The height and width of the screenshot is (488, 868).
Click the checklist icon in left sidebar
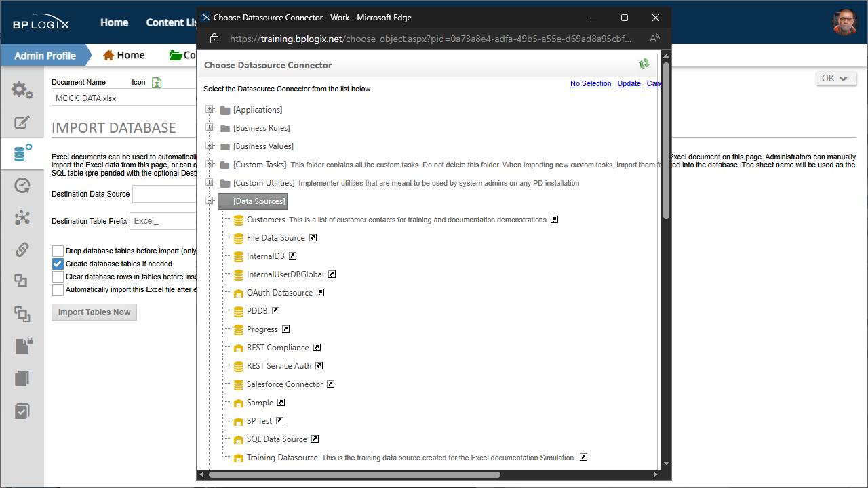coord(22,411)
